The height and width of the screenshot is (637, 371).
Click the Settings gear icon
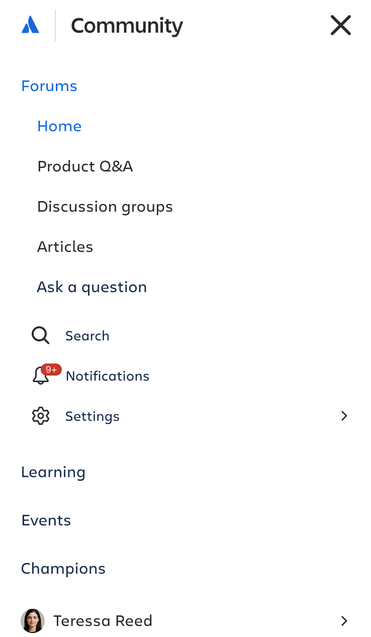coord(41,416)
